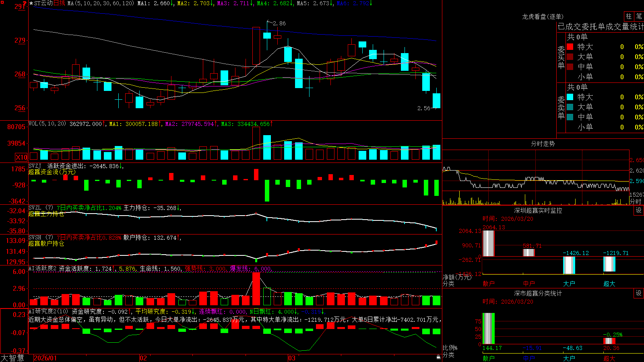Click the 爆发线: 6.000 label
This screenshot has height=362, width=644.
tap(250, 268)
